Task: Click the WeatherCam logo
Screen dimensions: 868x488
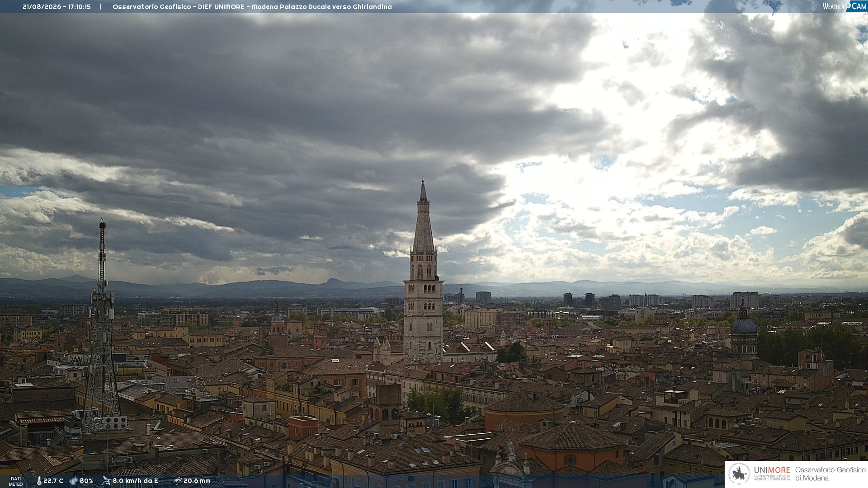Action: pyautogui.click(x=844, y=6)
